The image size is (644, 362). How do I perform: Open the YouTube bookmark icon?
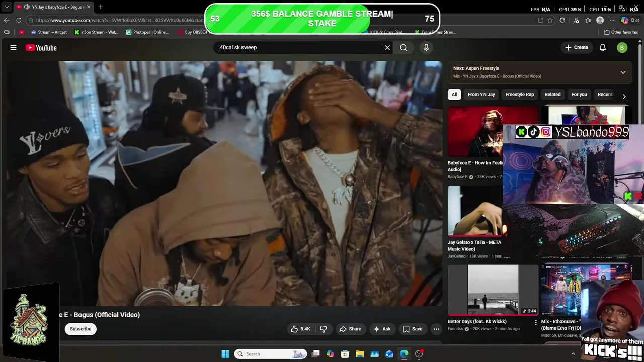[x=21, y=32]
